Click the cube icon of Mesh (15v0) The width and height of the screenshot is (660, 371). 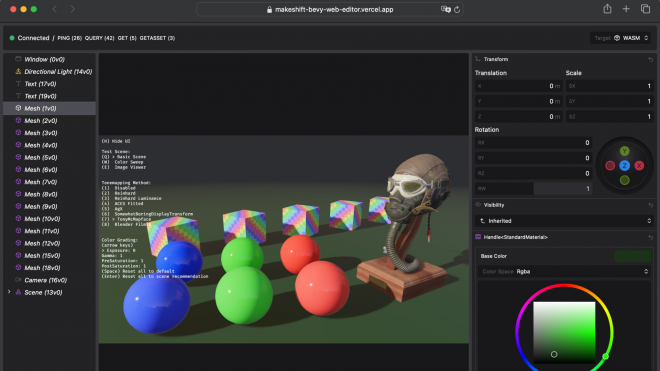click(x=18, y=255)
